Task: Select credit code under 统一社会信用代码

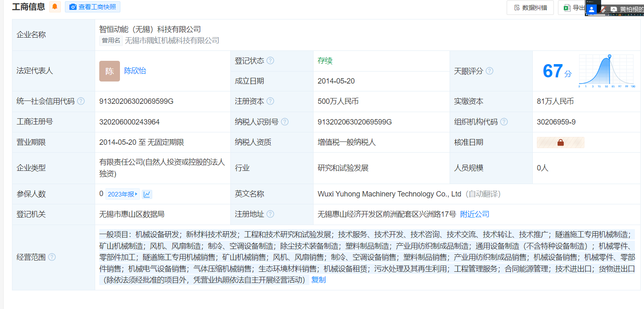Action: coord(136,101)
